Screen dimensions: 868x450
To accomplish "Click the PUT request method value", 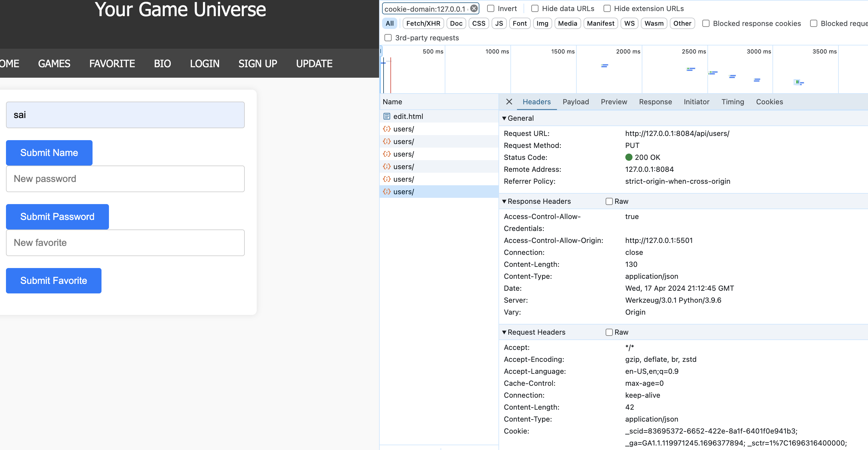I will point(632,146).
